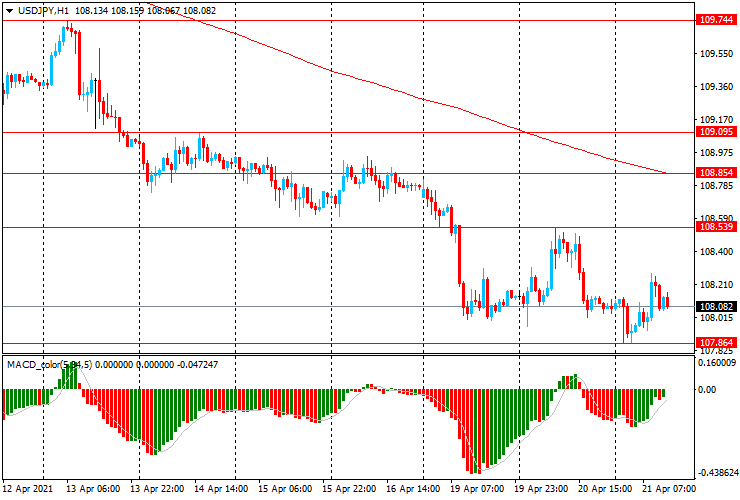This screenshot has height=500, width=740.
Task: Click the 15 Apr 06:00 time label
Action: click(285, 488)
